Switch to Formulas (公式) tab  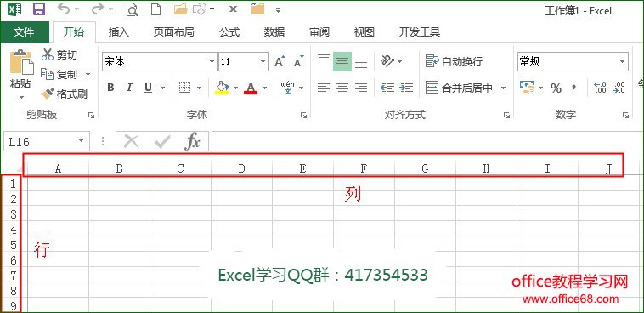[x=229, y=32]
